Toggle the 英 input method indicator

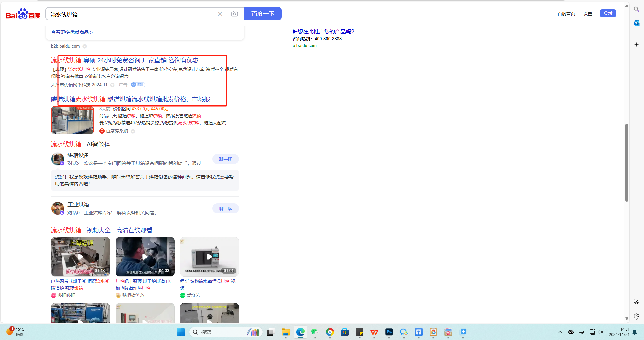coord(582,332)
